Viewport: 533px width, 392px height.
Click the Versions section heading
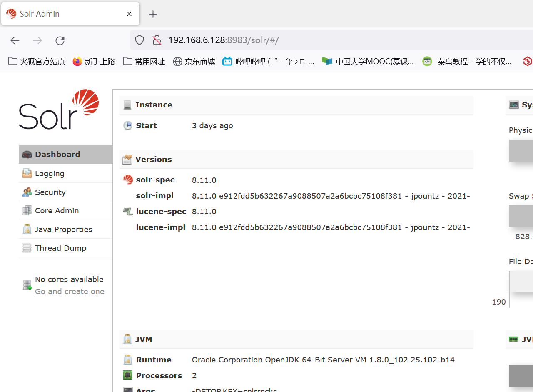point(153,160)
